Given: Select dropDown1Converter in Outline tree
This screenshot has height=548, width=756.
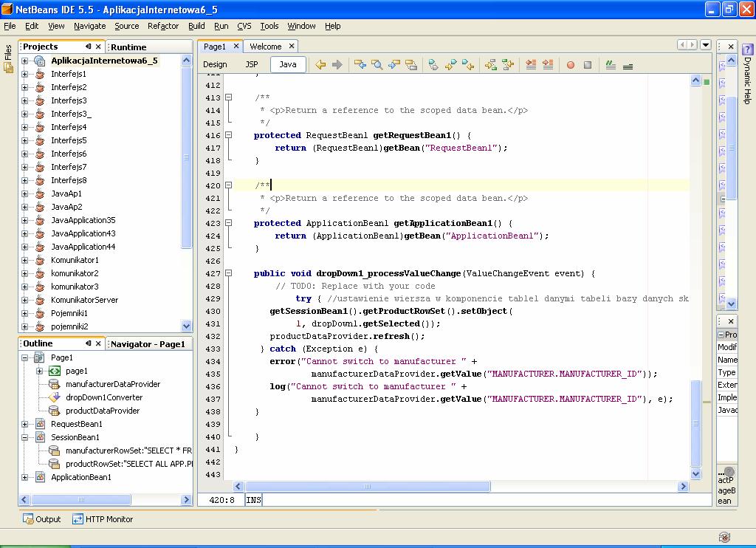Looking at the screenshot, I should point(104,397).
